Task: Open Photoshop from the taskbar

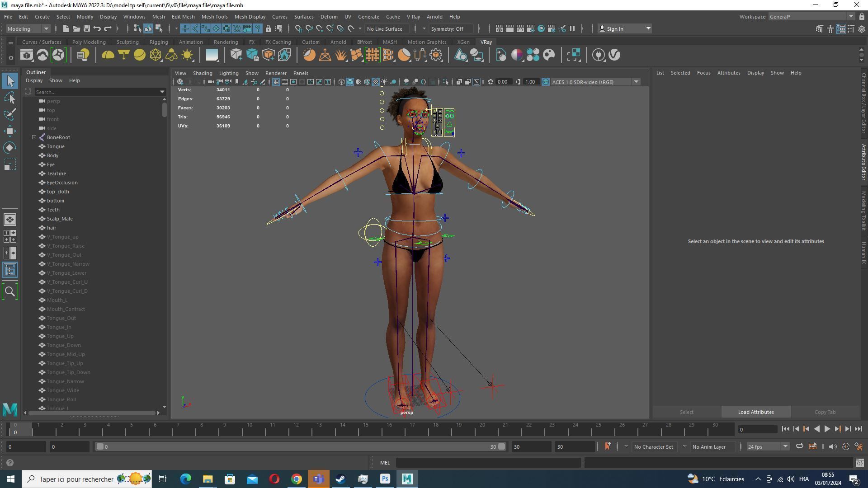Action: click(x=385, y=479)
